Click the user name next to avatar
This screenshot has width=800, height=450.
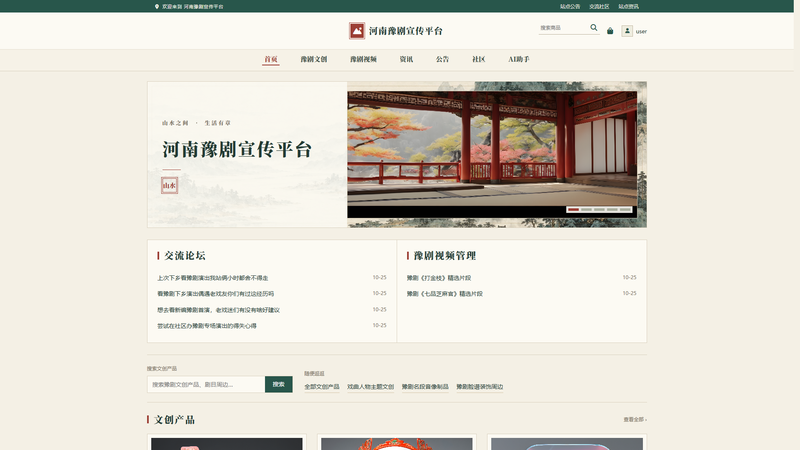[641, 32]
